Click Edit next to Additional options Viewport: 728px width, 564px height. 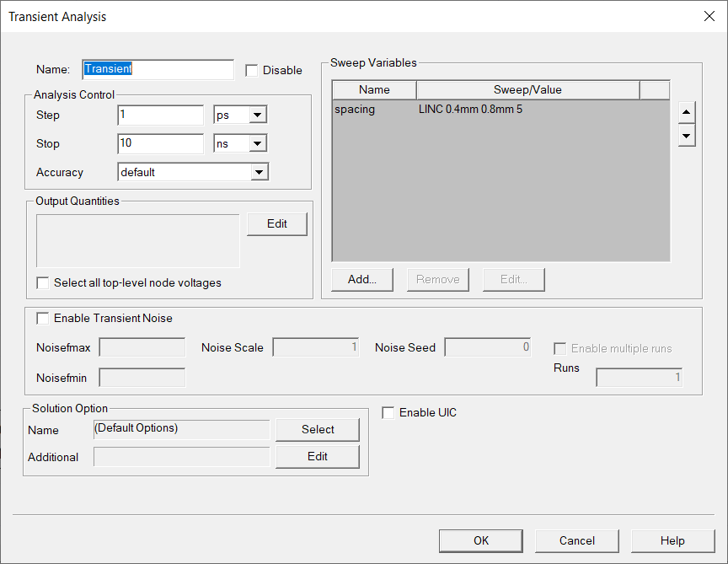317,456
